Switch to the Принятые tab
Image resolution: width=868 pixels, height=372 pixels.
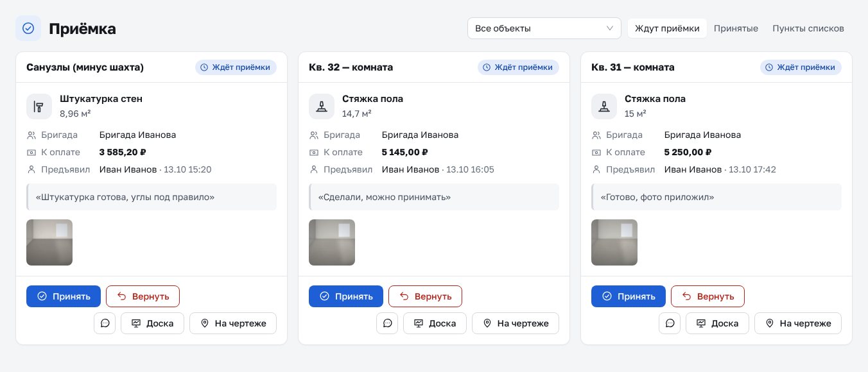coord(736,28)
